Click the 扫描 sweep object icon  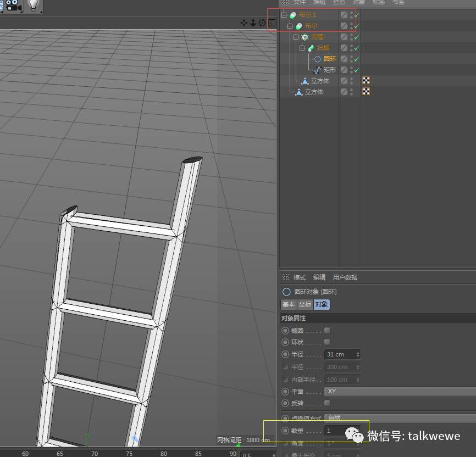311,48
